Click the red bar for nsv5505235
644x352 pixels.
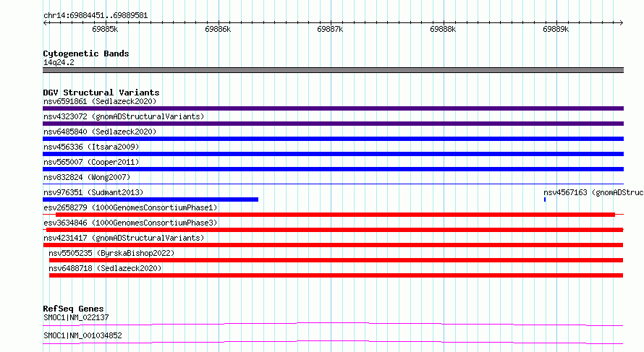coord(336,260)
